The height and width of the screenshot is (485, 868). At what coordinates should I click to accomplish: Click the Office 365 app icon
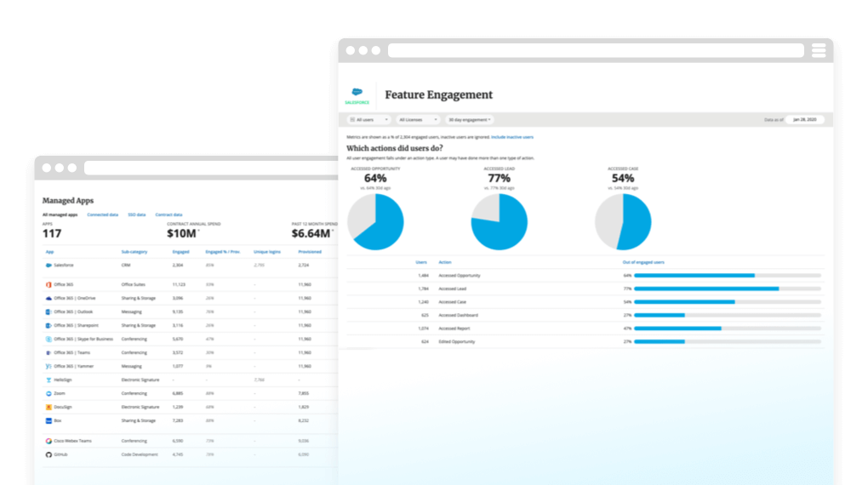point(49,284)
